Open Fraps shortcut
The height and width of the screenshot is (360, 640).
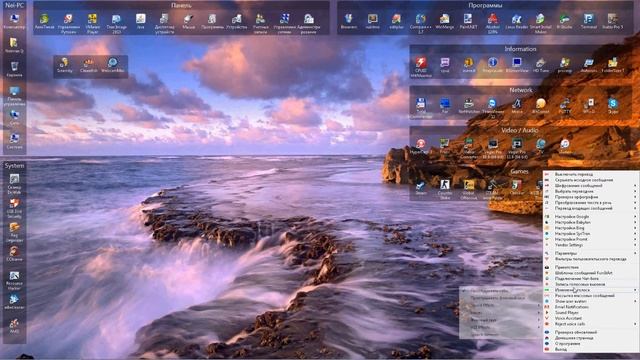click(x=444, y=147)
